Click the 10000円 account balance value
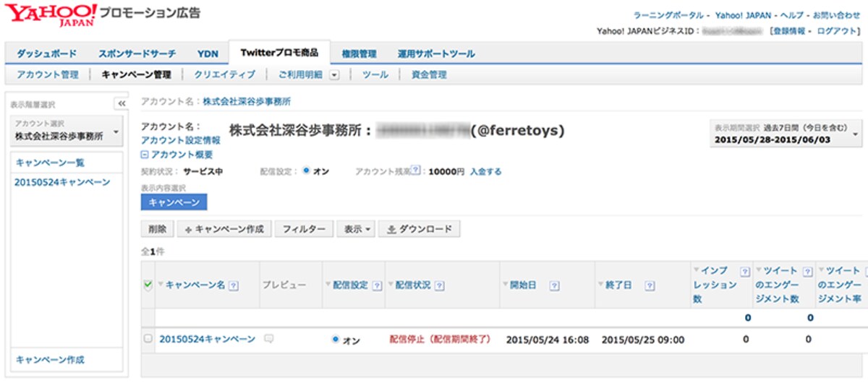 click(446, 172)
